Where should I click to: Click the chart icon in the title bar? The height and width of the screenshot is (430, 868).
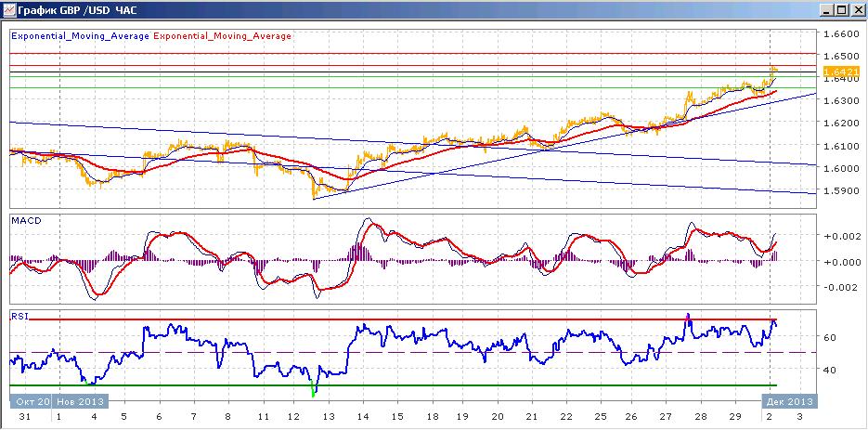click(x=9, y=10)
